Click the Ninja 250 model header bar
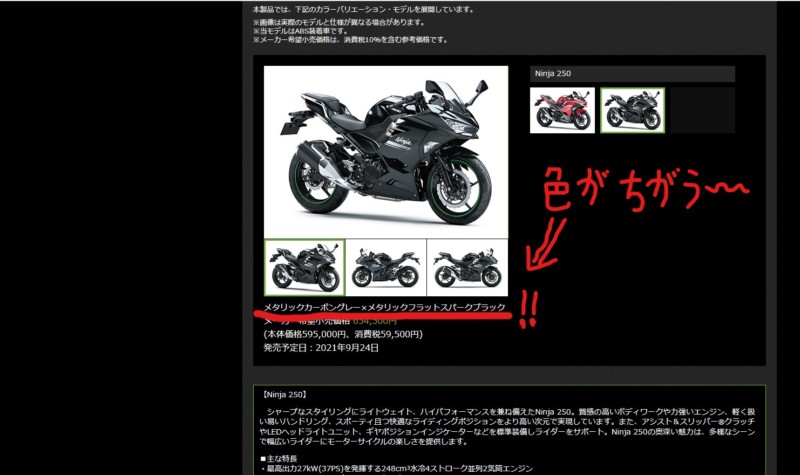Image resolution: width=800 pixels, height=475 pixels. pos(632,73)
